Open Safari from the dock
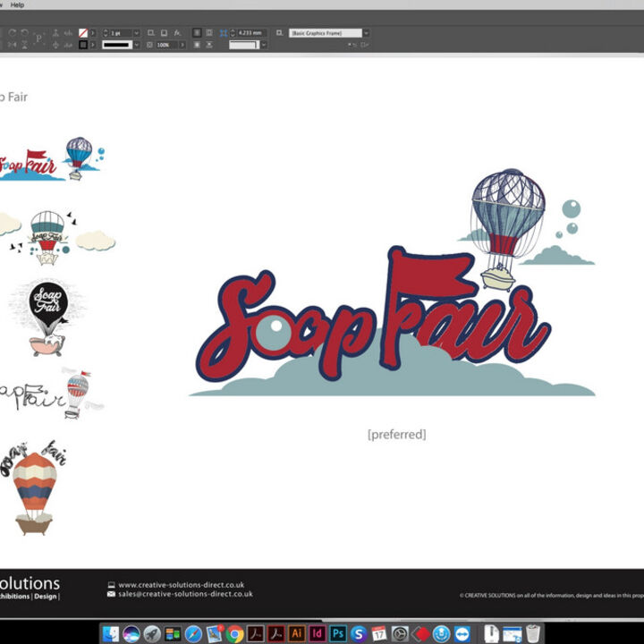Screen dimensions: 644x644 click(193, 634)
